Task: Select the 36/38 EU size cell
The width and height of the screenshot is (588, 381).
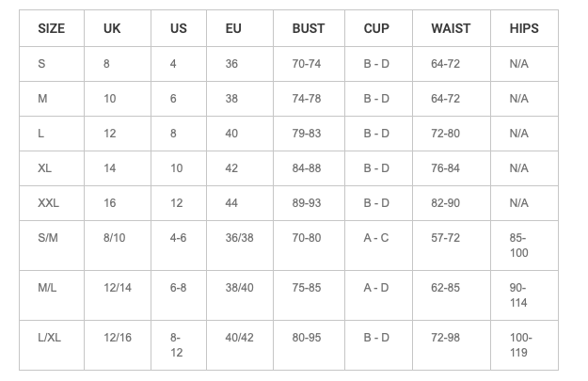Action: (x=239, y=238)
